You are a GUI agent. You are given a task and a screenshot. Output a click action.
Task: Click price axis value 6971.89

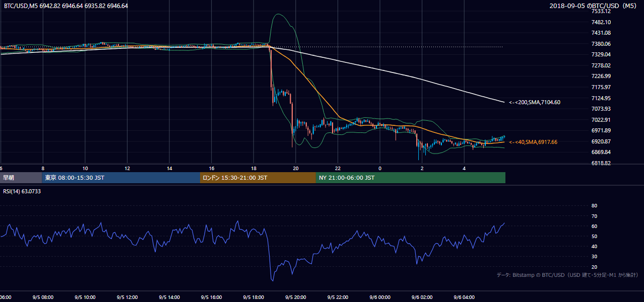click(601, 130)
